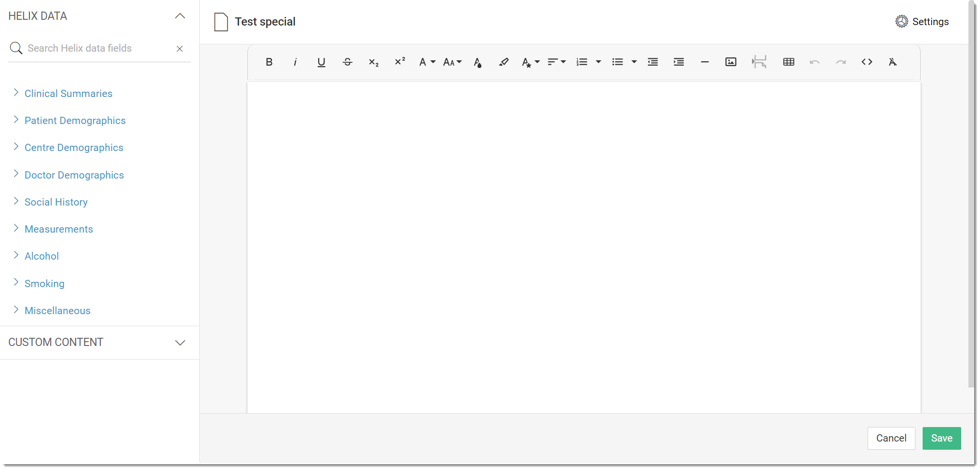Insert a page break
The height and width of the screenshot is (470, 980).
[759, 62]
